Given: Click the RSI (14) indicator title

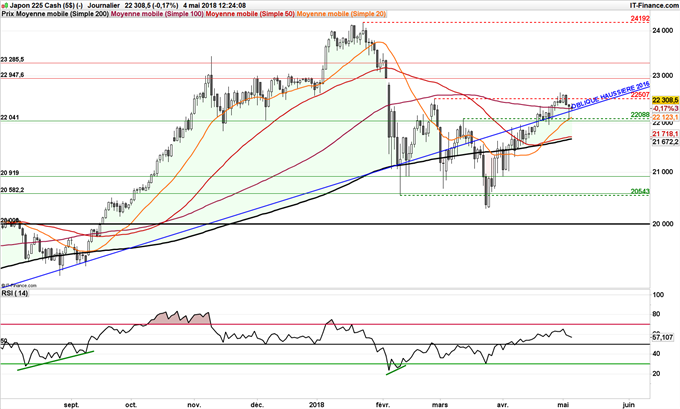Looking at the screenshot, I should click(x=15, y=294).
